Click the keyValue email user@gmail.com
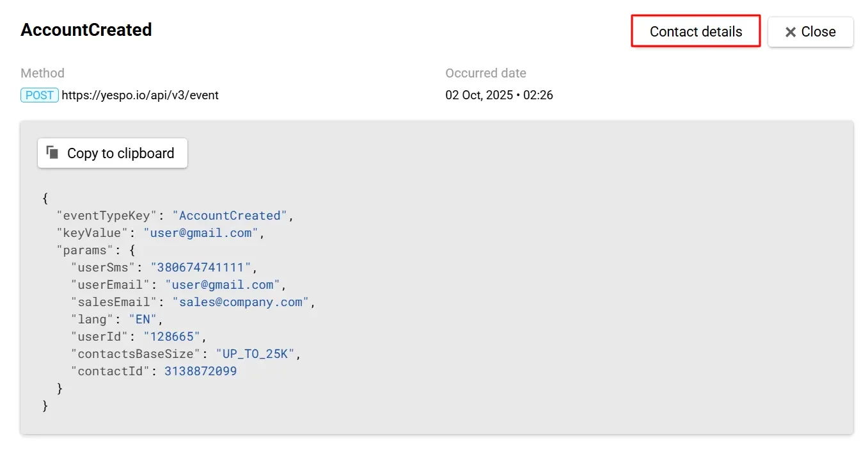Viewport: 868px width, 454px height. (200, 233)
